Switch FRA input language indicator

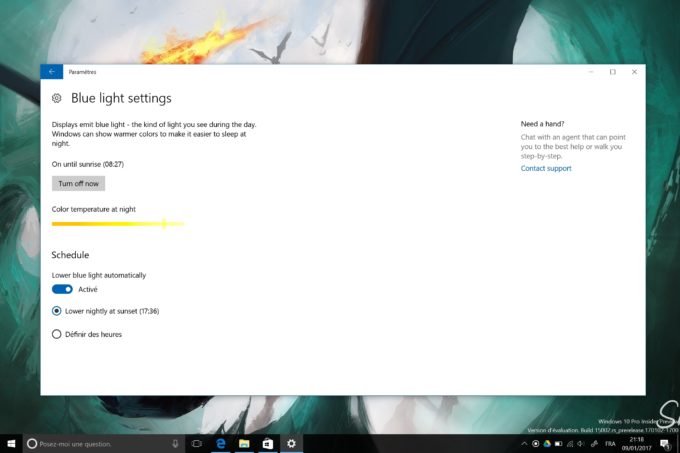click(x=610, y=443)
